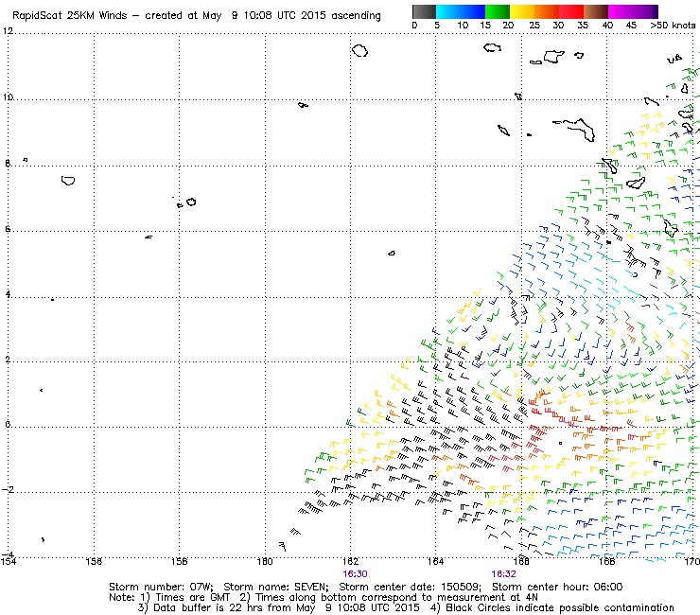
Task: Click the green 15-20 knots legend segment
Action: coord(498,11)
